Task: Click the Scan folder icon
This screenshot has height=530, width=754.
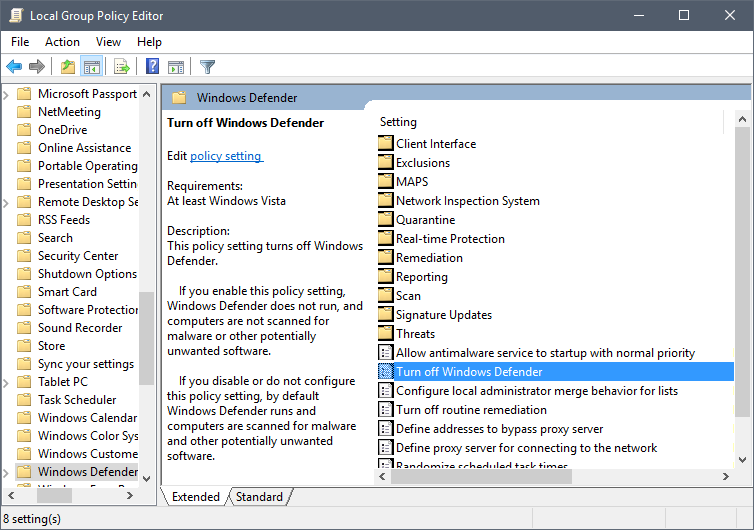Action: (x=386, y=295)
